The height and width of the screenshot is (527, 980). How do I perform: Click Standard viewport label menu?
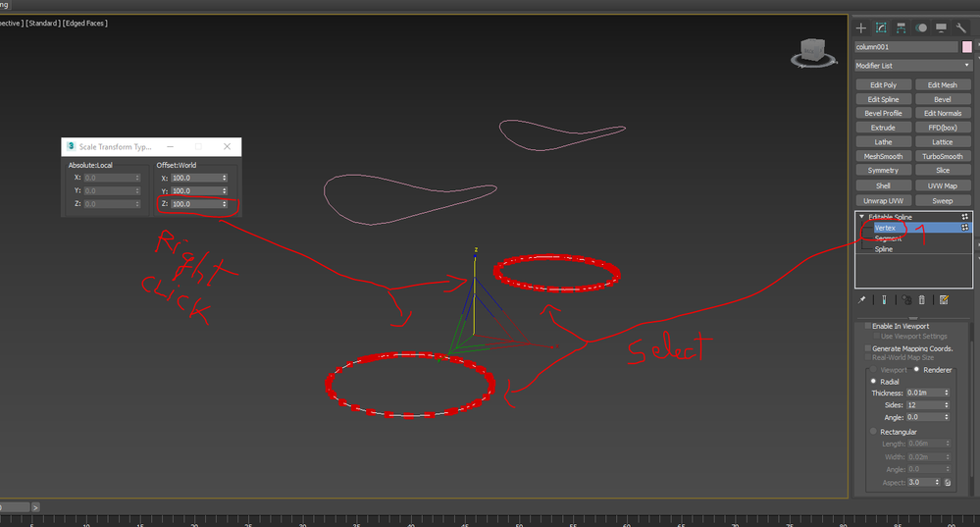43,24
